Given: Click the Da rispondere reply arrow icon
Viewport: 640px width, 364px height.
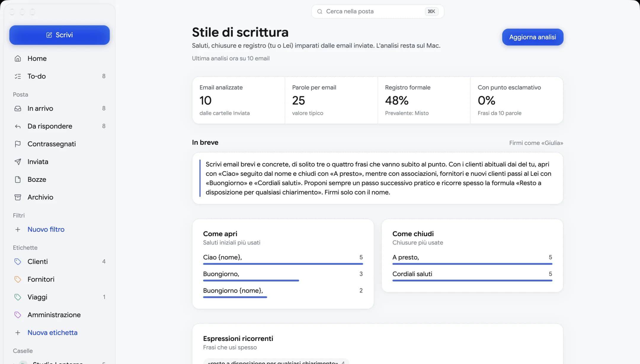Looking at the screenshot, I should pyautogui.click(x=18, y=126).
